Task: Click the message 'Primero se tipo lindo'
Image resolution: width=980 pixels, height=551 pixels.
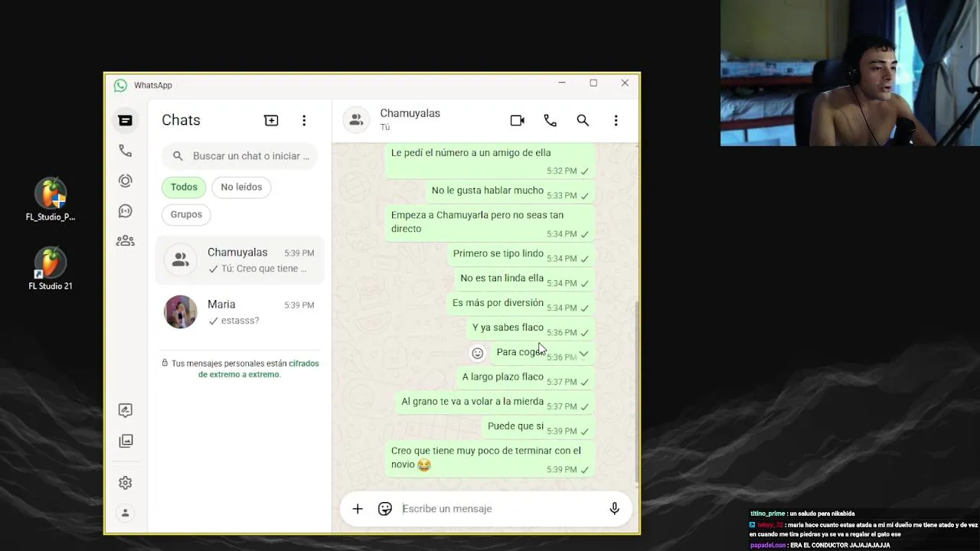Action: pyautogui.click(x=521, y=254)
